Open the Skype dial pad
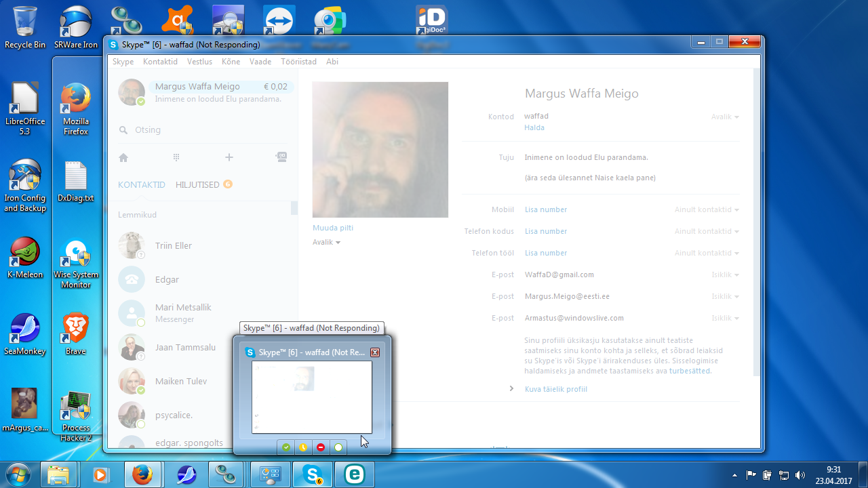This screenshot has height=488, width=868. point(176,157)
